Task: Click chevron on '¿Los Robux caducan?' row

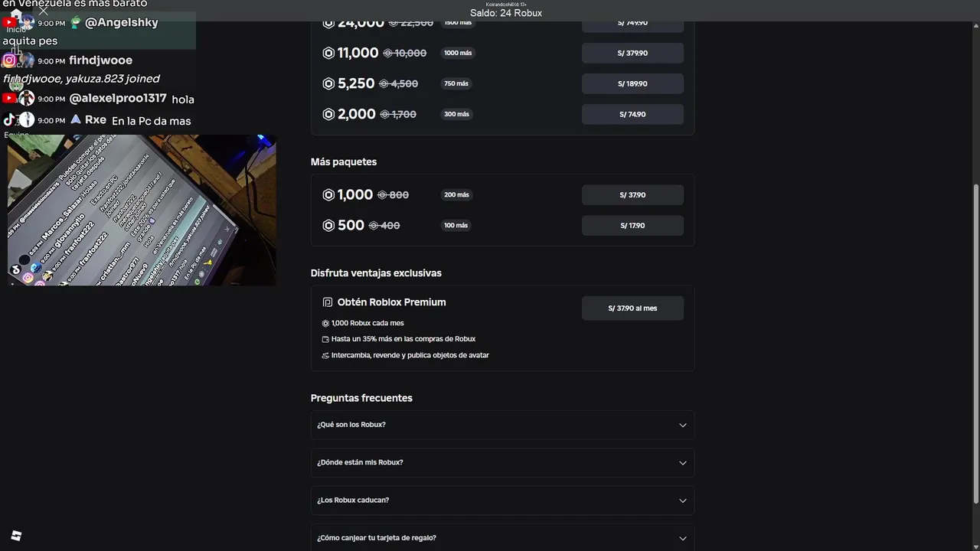Action: click(682, 500)
